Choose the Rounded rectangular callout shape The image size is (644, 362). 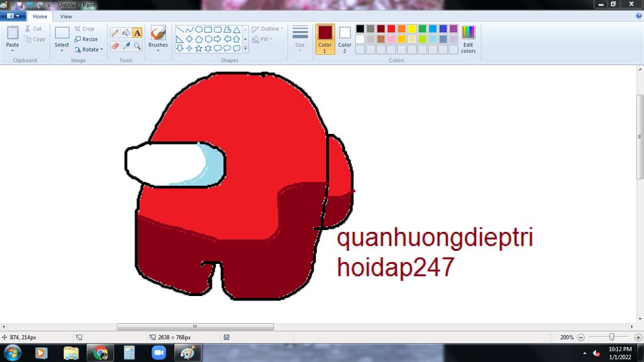[217, 48]
